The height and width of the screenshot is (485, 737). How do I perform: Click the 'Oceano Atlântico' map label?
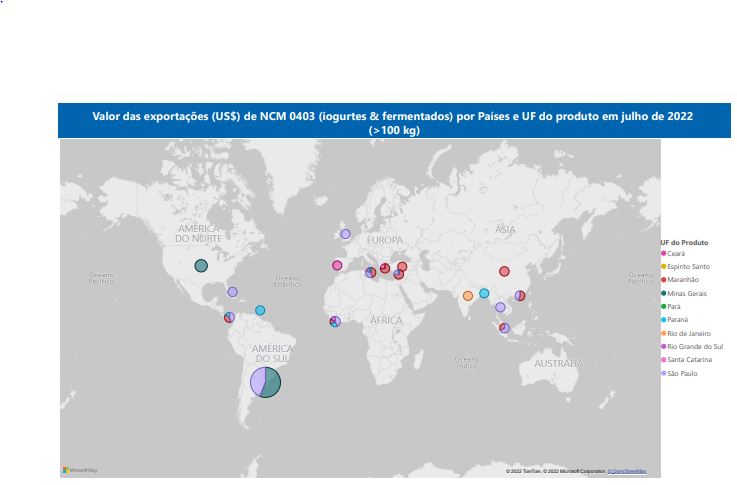click(288, 281)
